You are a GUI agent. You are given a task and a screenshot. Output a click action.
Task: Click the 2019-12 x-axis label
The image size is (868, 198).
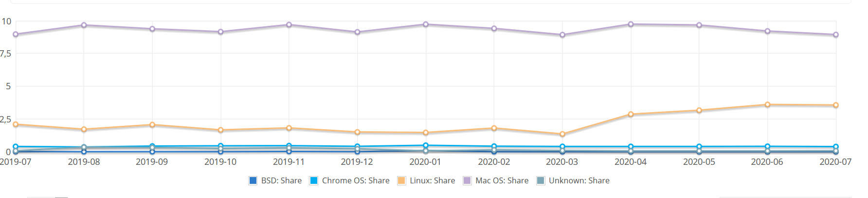357,162
